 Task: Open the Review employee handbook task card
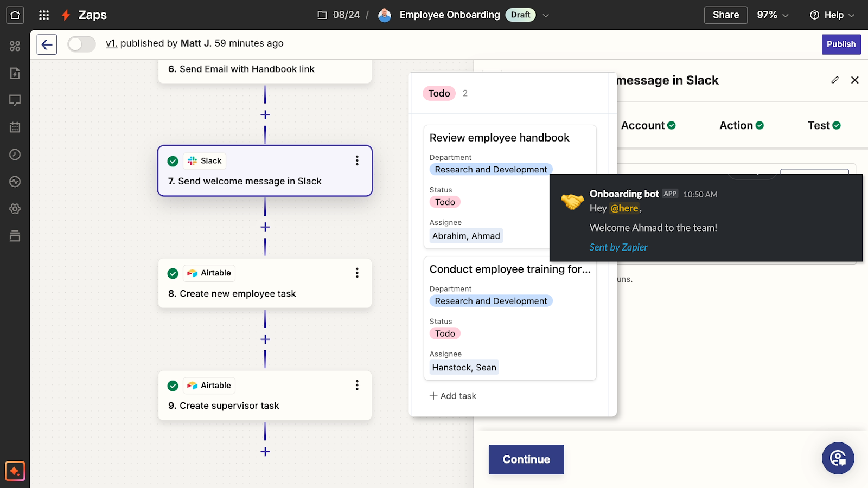(510, 187)
